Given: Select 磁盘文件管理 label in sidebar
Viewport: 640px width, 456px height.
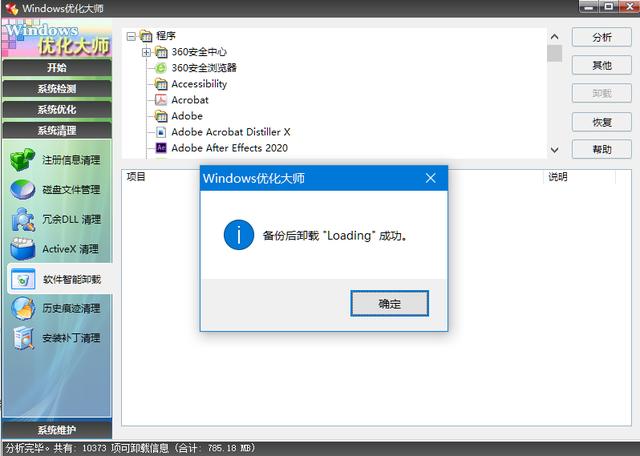Looking at the screenshot, I should (x=71, y=189).
